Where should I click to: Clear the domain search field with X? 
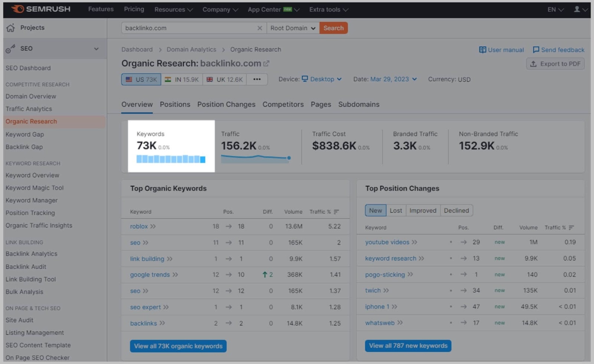tap(260, 28)
